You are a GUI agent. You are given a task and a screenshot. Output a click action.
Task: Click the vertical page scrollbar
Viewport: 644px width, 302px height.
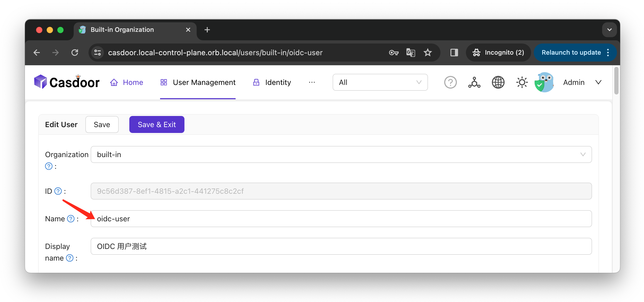point(616,81)
